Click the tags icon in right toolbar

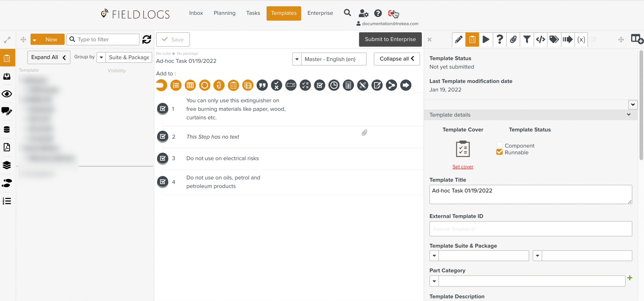[554, 39]
